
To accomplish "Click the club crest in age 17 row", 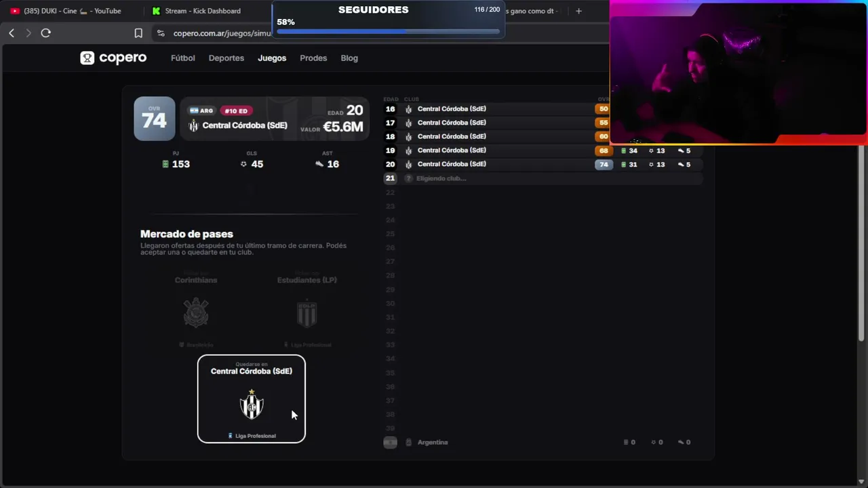I will coord(409,123).
